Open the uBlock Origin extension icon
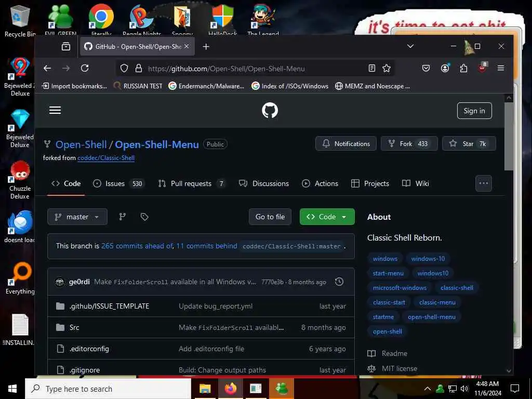The image size is (532, 399). 482,68
